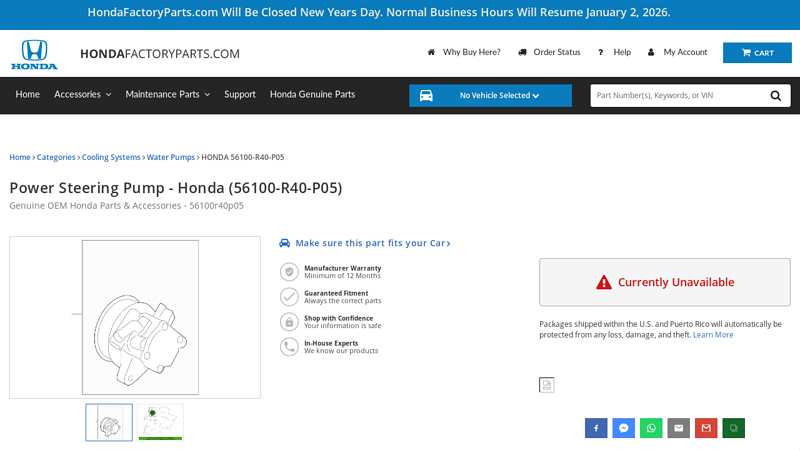Share this part on Facebook

tap(596, 428)
